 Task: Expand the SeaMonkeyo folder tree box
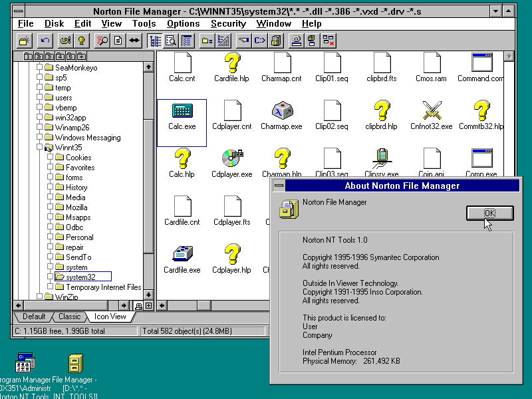pyautogui.click(x=40, y=67)
